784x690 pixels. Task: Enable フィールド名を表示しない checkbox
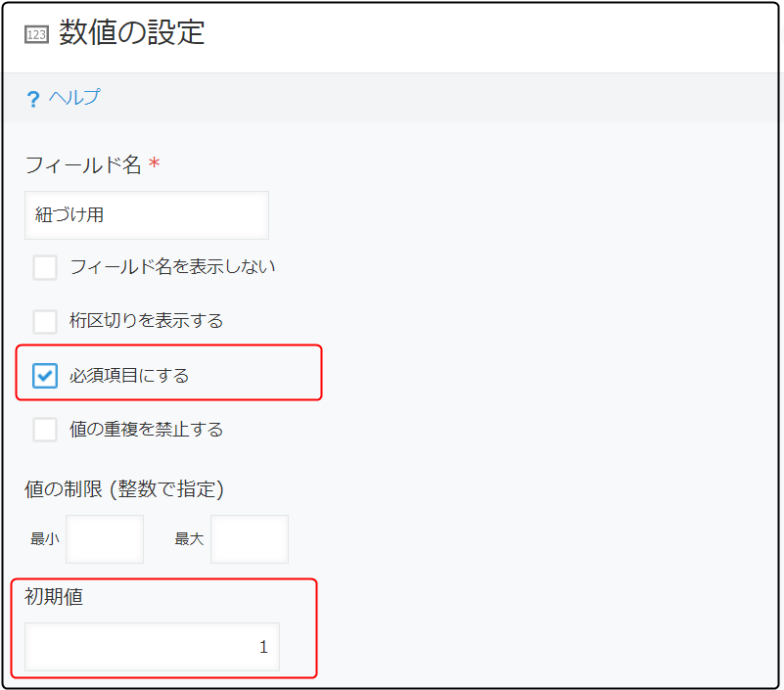point(45,267)
